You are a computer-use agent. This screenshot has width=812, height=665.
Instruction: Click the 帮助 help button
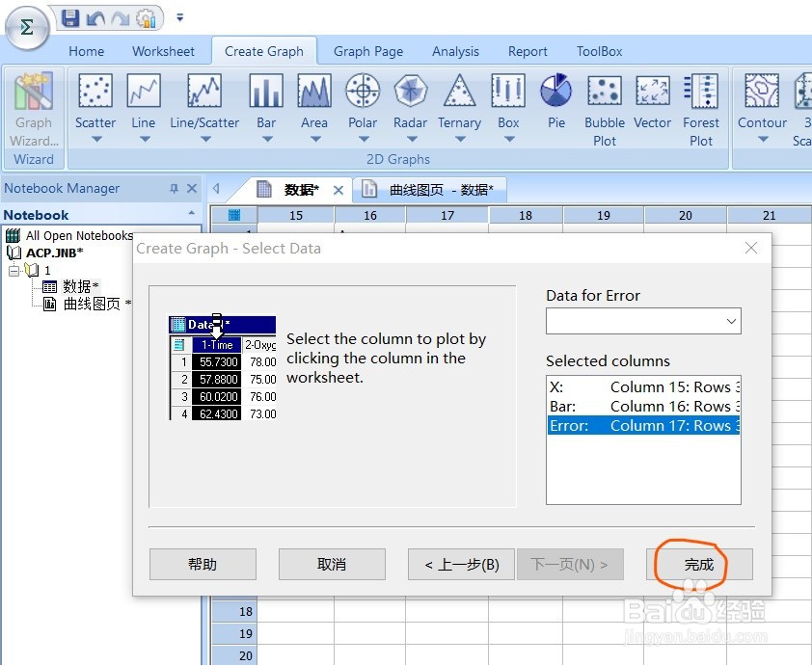(x=203, y=564)
